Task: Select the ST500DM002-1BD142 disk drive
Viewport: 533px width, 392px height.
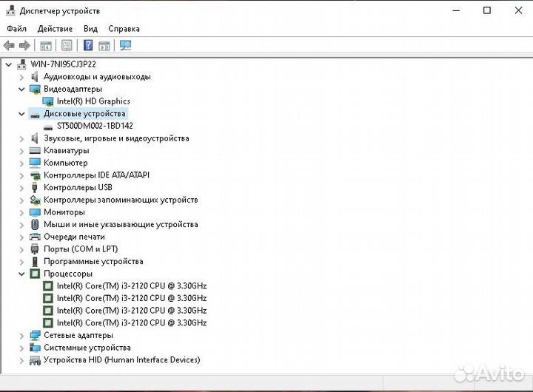Action: pyautogui.click(x=95, y=126)
